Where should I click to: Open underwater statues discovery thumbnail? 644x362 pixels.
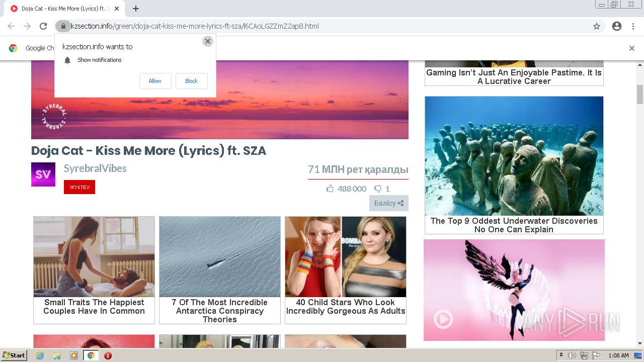coord(514,156)
